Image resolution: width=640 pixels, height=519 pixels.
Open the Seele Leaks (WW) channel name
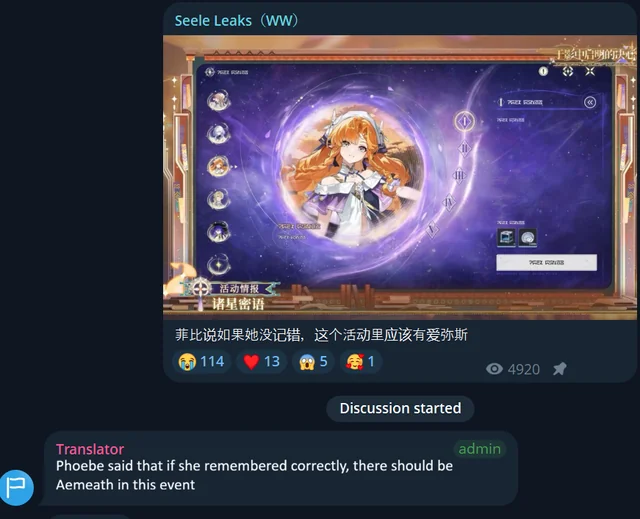(x=237, y=20)
